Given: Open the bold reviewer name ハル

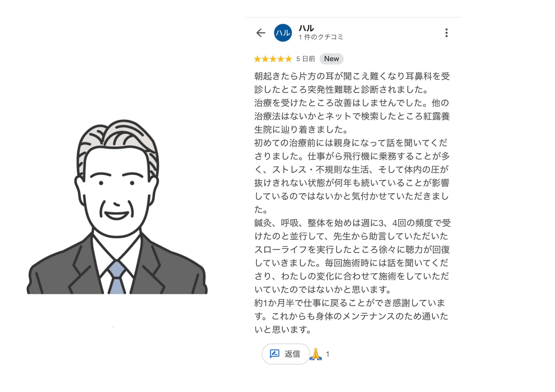Looking at the screenshot, I should pyautogui.click(x=306, y=28).
